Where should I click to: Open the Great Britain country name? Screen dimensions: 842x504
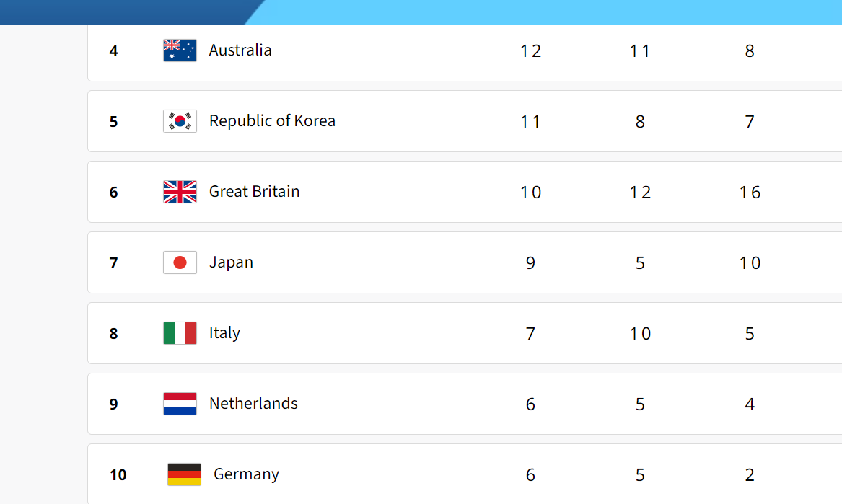click(255, 192)
